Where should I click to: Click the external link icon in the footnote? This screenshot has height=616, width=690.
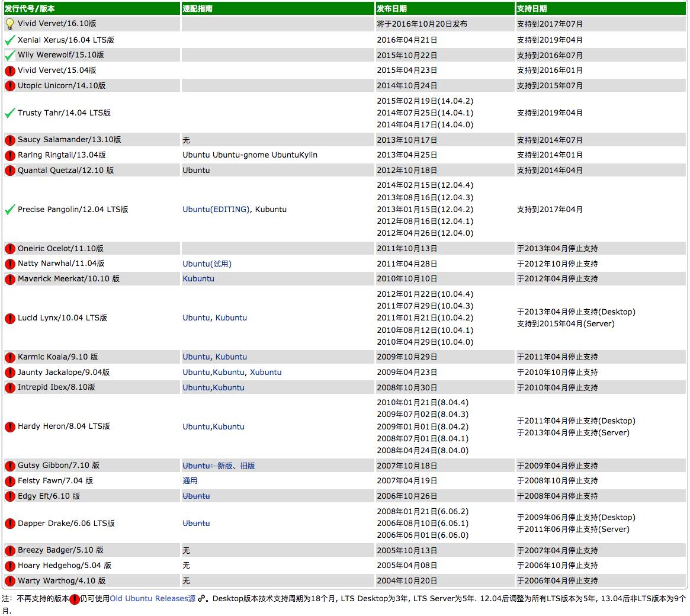[202, 599]
